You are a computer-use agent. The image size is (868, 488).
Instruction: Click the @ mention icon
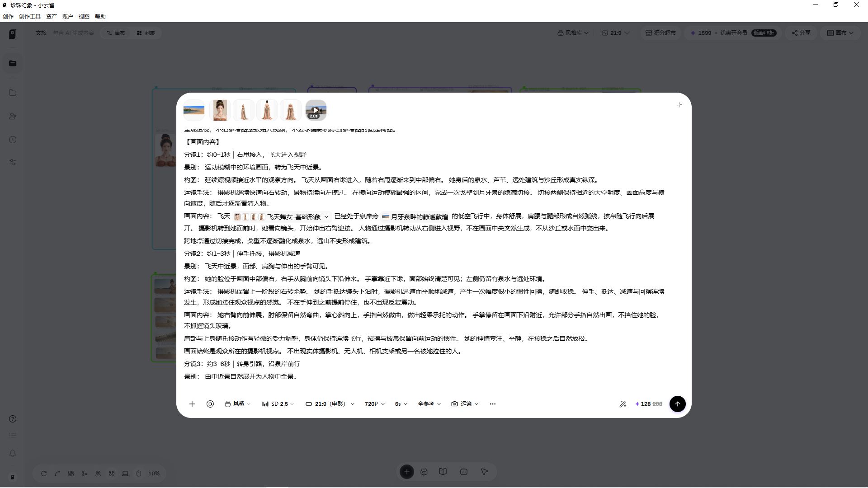tap(210, 404)
